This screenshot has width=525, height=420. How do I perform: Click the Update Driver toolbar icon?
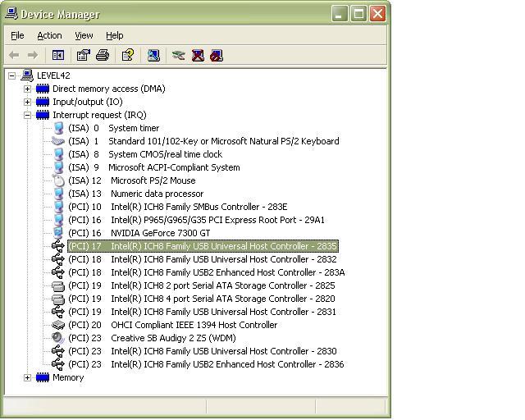click(x=178, y=55)
